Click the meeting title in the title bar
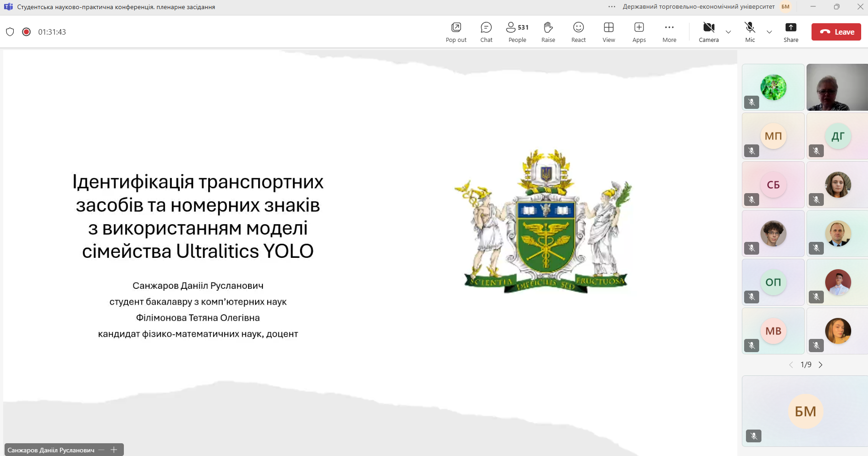The width and height of the screenshot is (868, 456). pos(116,7)
